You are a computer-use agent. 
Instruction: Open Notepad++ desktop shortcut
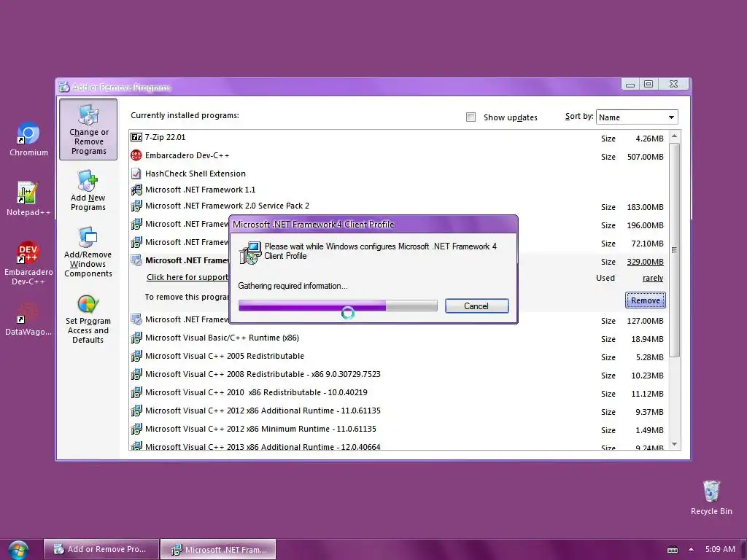(28, 199)
